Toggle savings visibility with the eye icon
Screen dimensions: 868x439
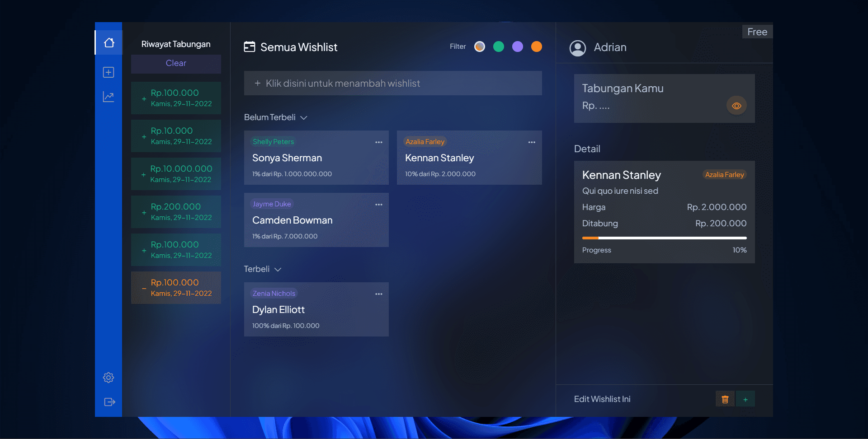pos(736,106)
